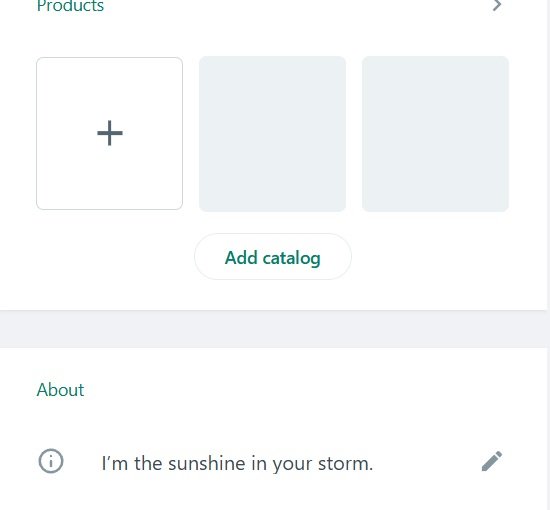Click the white space between Products heading and tiles

(272, 34)
